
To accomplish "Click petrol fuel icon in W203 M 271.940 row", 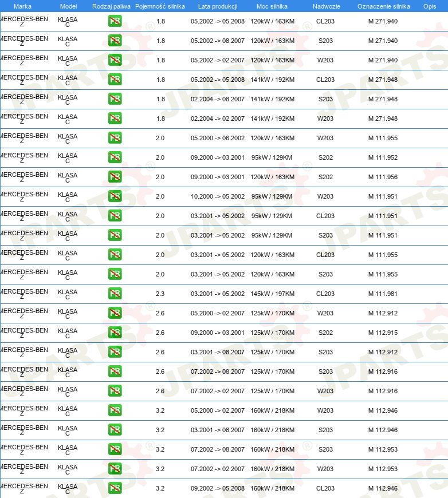I will coord(115,60).
